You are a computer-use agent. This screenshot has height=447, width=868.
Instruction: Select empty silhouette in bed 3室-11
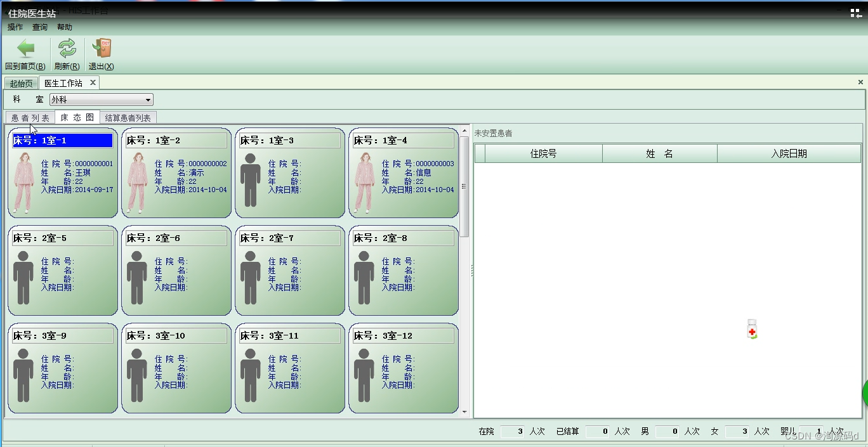pyautogui.click(x=251, y=375)
